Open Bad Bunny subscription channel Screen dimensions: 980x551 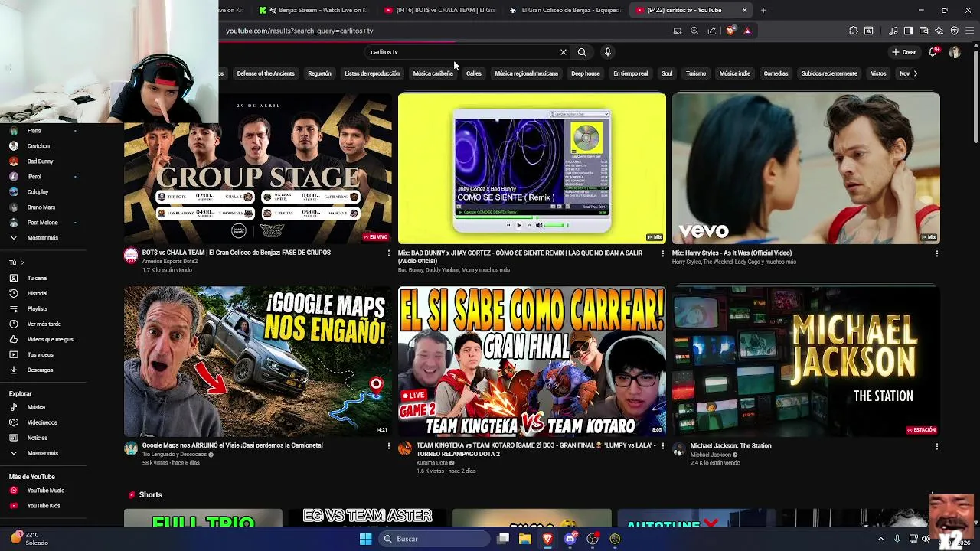[40, 161]
